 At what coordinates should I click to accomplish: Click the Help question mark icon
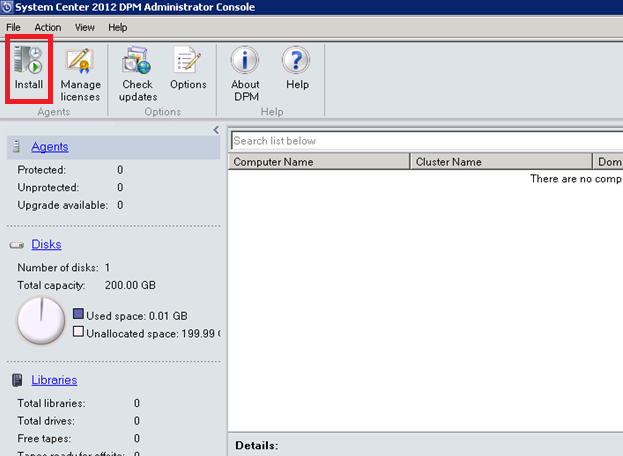[x=296, y=60]
